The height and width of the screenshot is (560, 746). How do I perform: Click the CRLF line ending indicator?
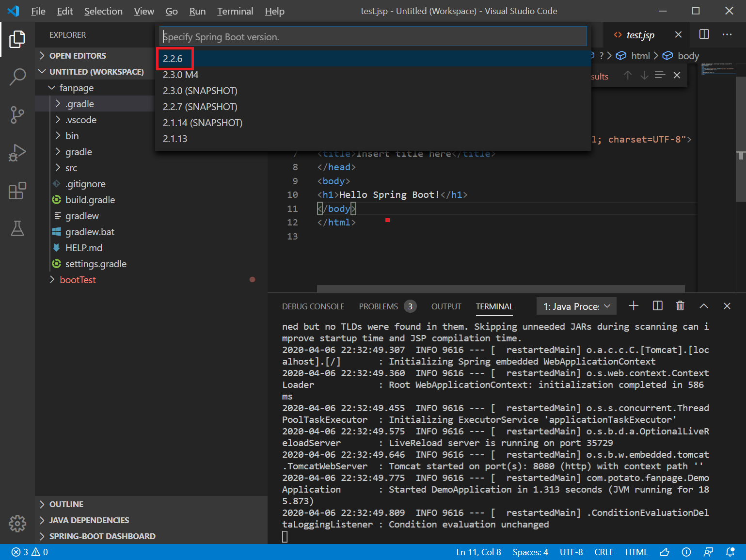604,552
